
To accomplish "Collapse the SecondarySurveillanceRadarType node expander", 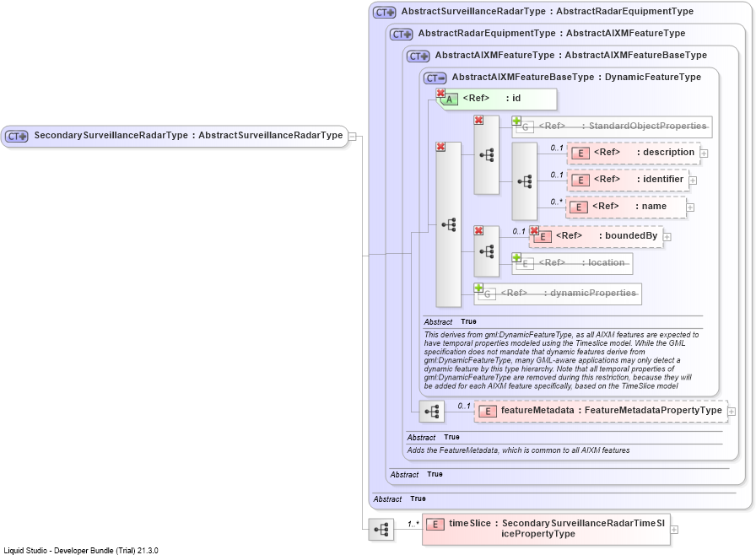I will [x=353, y=137].
